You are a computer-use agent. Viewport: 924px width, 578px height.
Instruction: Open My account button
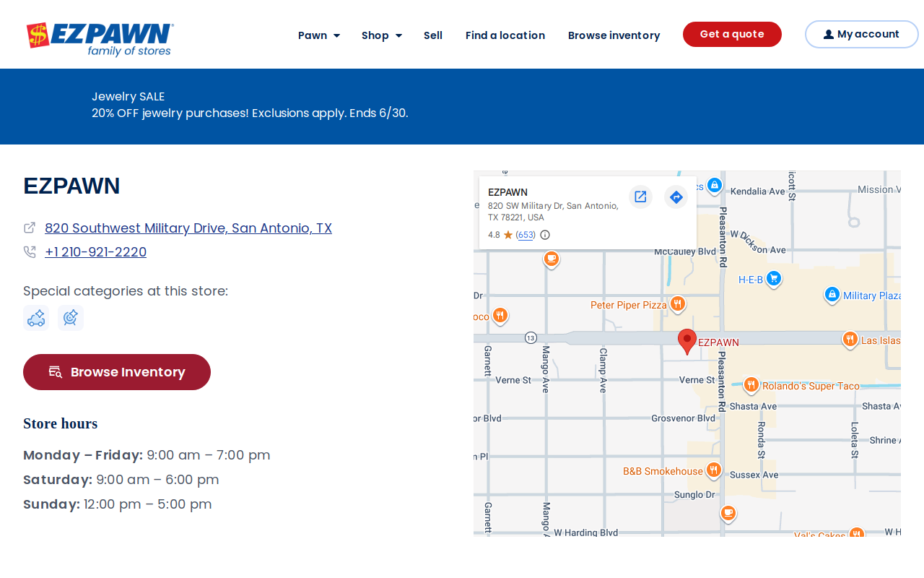pyautogui.click(x=861, y=34)
